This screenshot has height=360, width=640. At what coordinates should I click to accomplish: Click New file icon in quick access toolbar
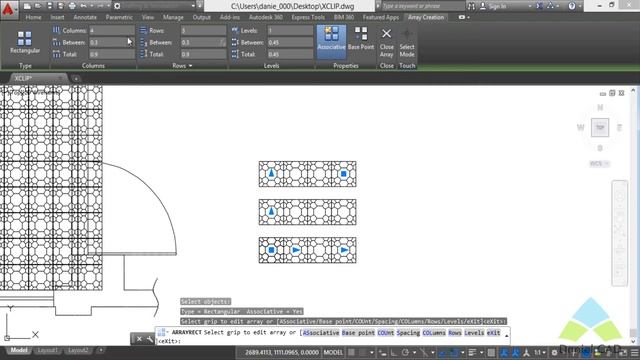pyautogui.click(x=27, y=6)
